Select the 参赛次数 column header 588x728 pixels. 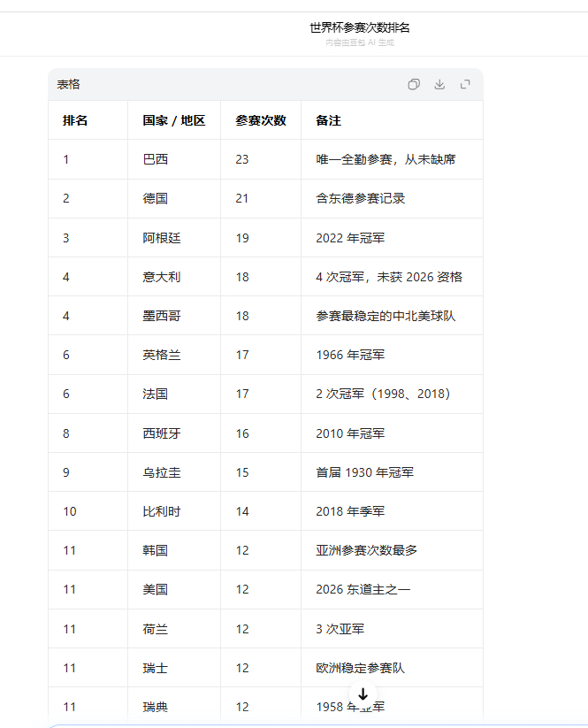tap(261, 120)
